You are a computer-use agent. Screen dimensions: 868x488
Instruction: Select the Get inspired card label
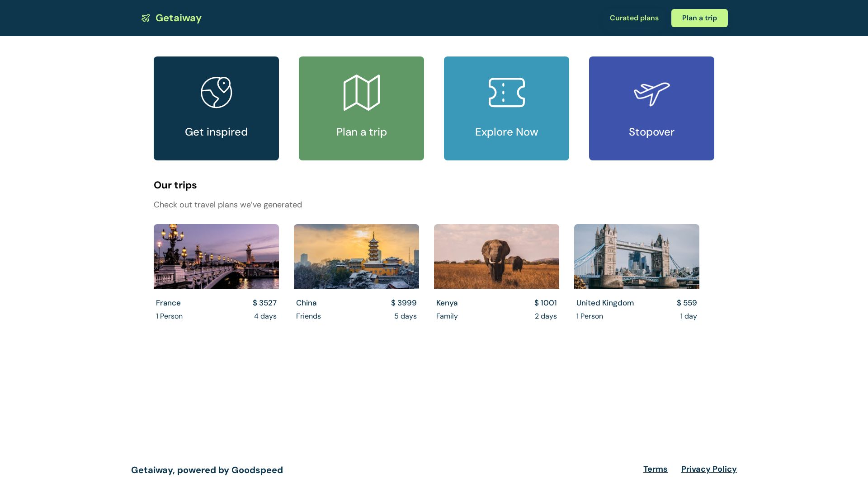tap(216, 132)
